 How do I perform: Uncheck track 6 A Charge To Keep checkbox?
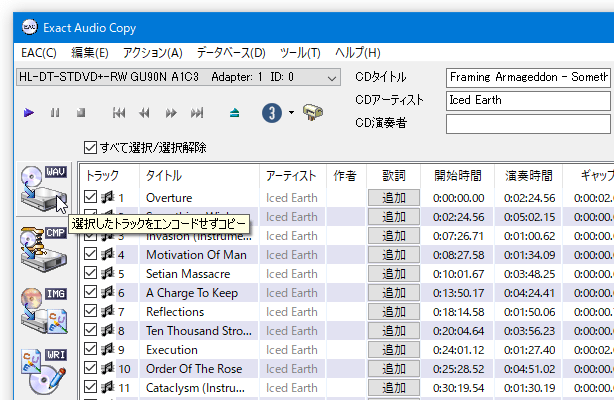pyautogui.click(x=90, y=292)
